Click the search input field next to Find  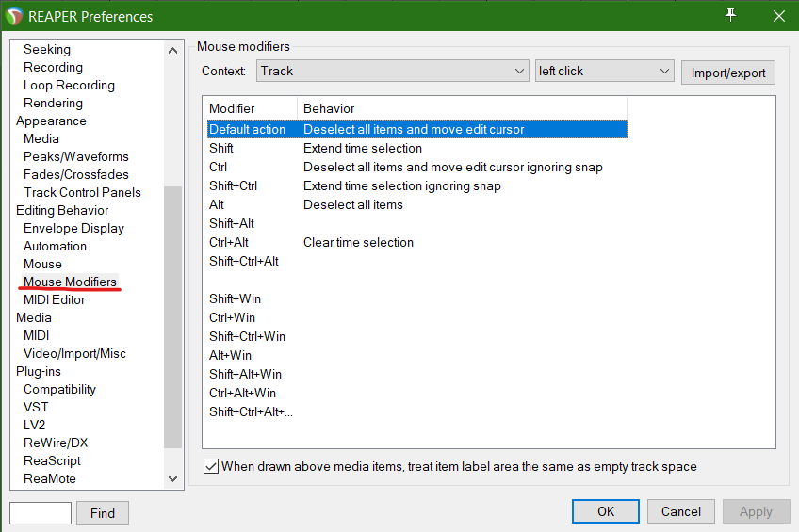coord(41,512)
